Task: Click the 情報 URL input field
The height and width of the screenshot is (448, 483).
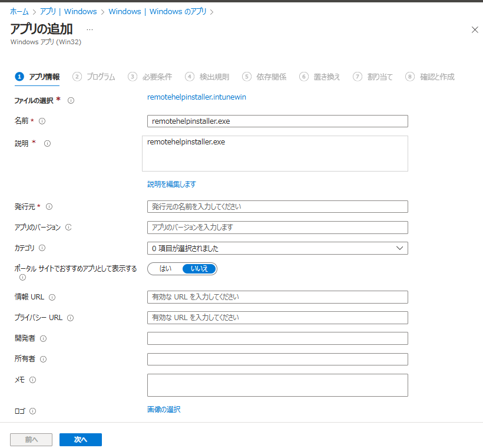Action: [277, 297]
